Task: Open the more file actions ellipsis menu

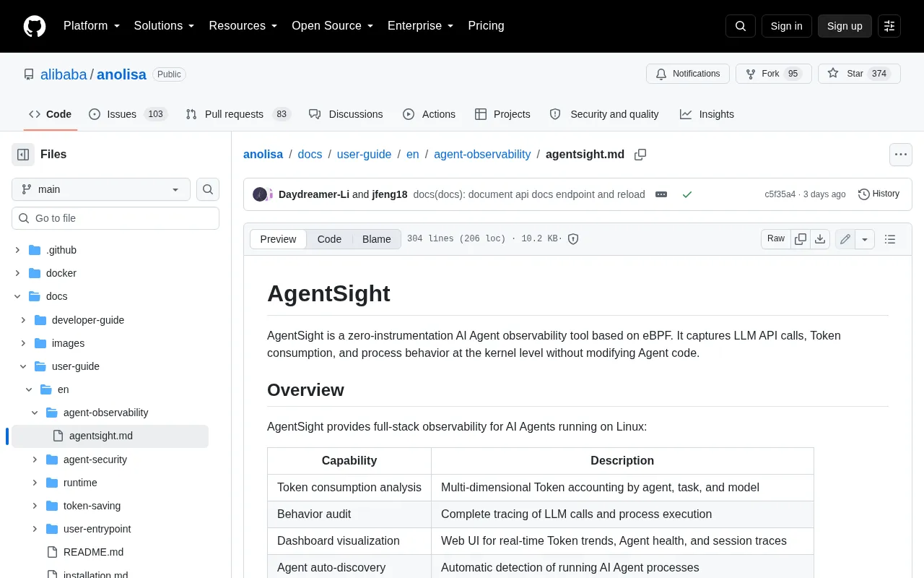Action: click(x=900, y=155)
